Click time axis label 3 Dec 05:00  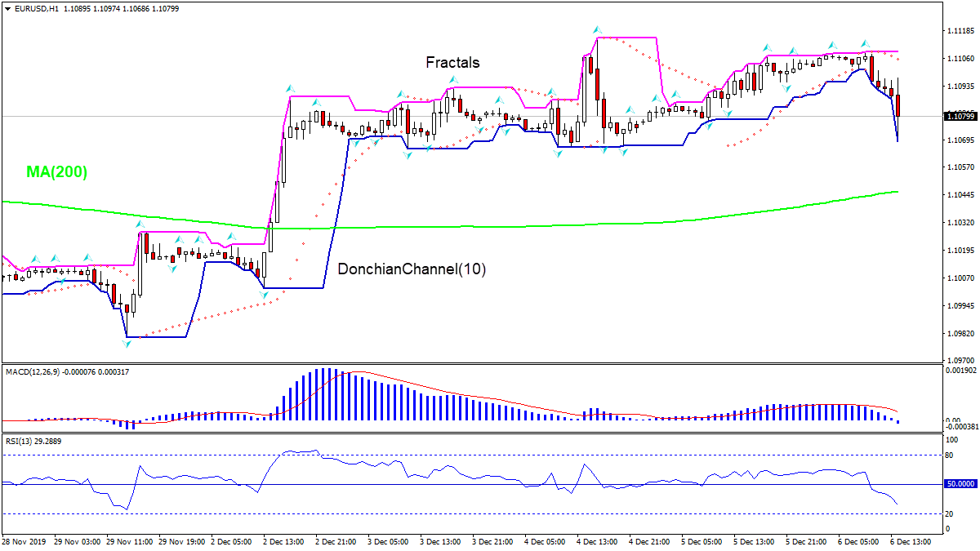(390, 541)
